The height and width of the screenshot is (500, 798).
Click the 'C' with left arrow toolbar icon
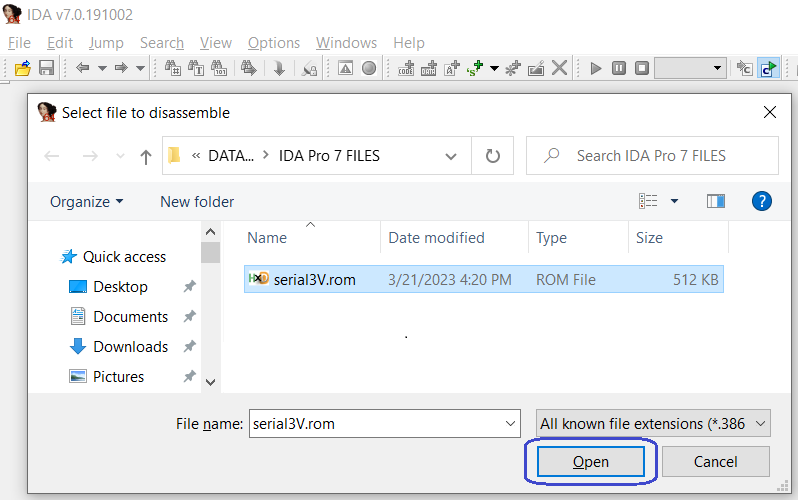click(745, 68)
